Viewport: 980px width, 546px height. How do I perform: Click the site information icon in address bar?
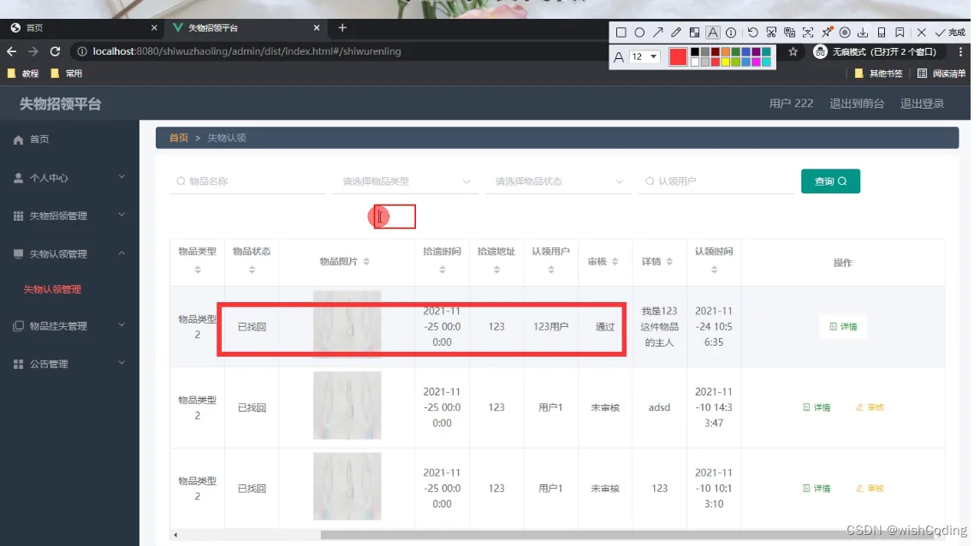pos(82,51)
